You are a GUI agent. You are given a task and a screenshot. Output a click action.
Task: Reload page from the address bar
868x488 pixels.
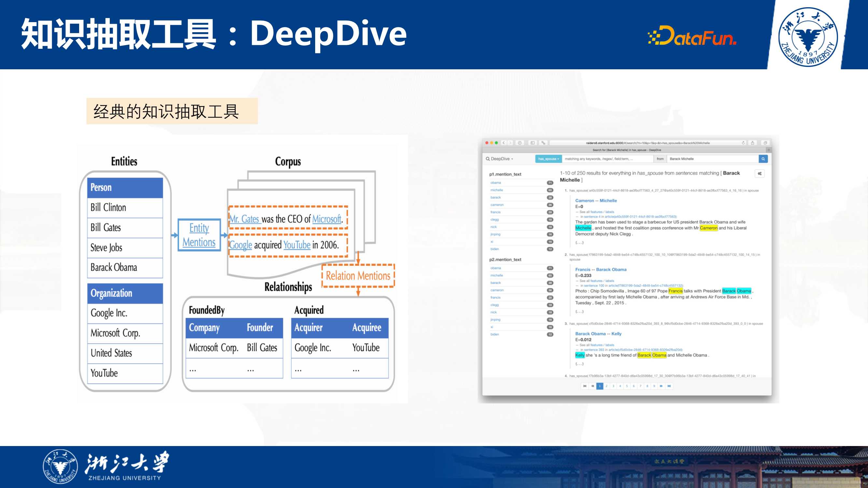[743, 143]
